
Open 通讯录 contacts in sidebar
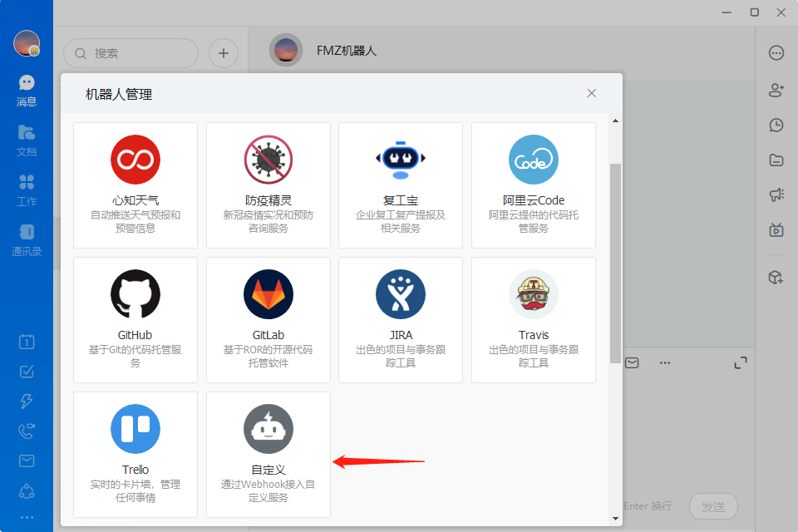coord(27,240)
